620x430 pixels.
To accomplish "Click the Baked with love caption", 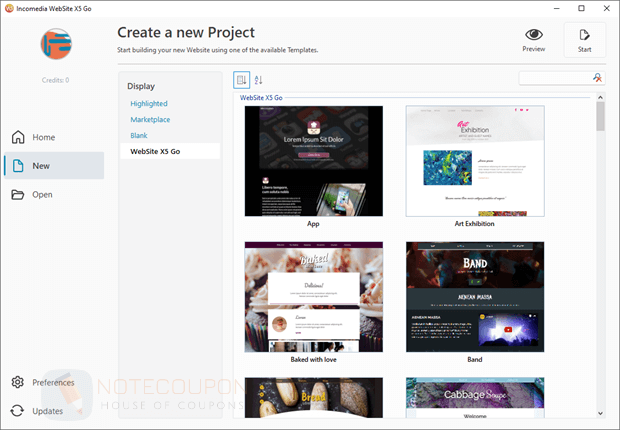I will point(314,359).
